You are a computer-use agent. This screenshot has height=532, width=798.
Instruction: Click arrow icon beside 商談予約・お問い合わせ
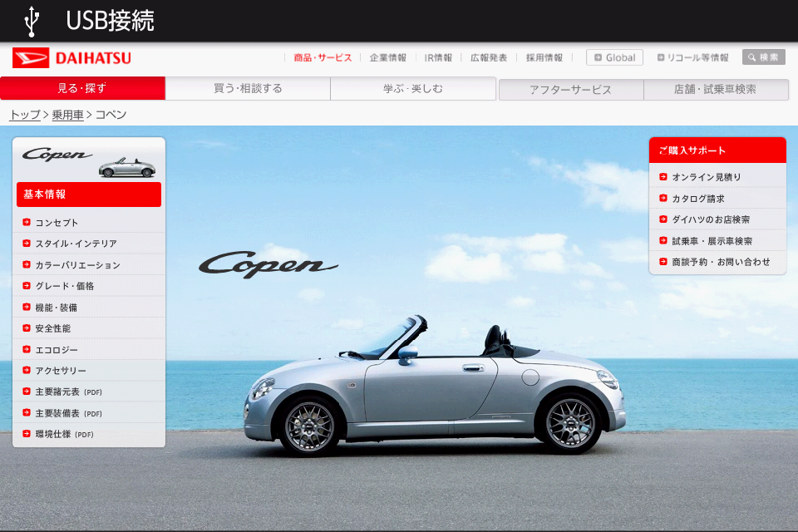click(663, 262)
